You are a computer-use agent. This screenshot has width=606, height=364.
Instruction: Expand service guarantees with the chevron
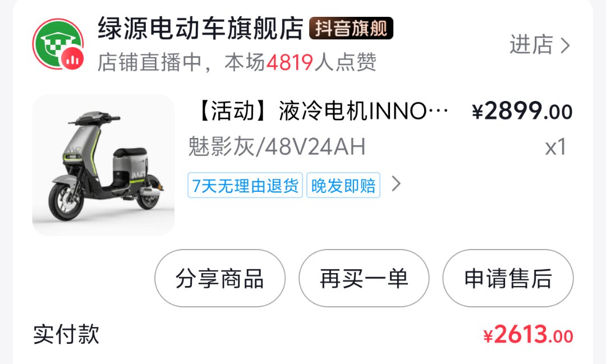coord(396,184)
